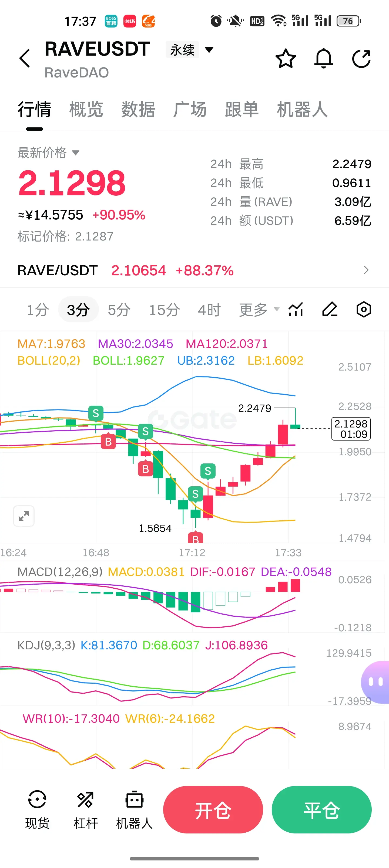Tap the current price tag 2.1298 on axis

click(351, 429)
